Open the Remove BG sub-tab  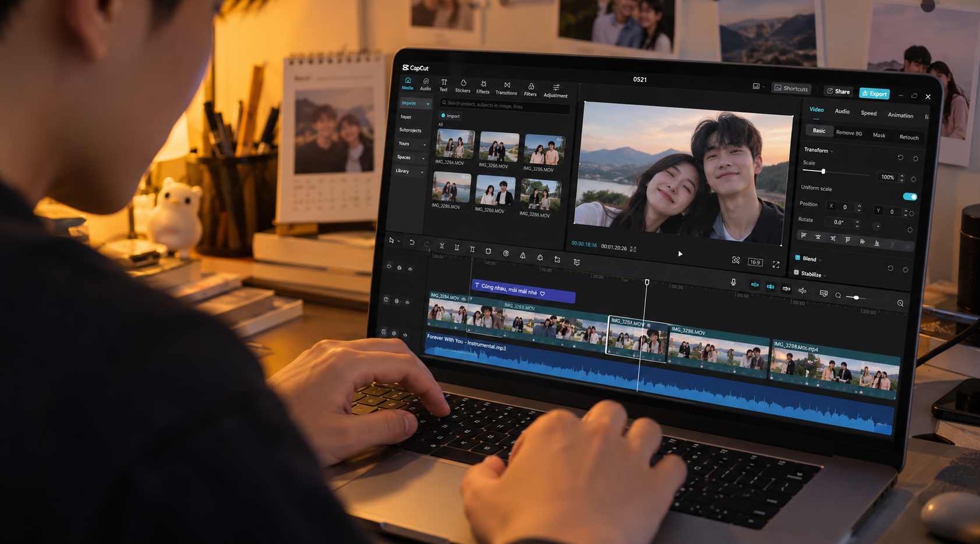[849, 133]
